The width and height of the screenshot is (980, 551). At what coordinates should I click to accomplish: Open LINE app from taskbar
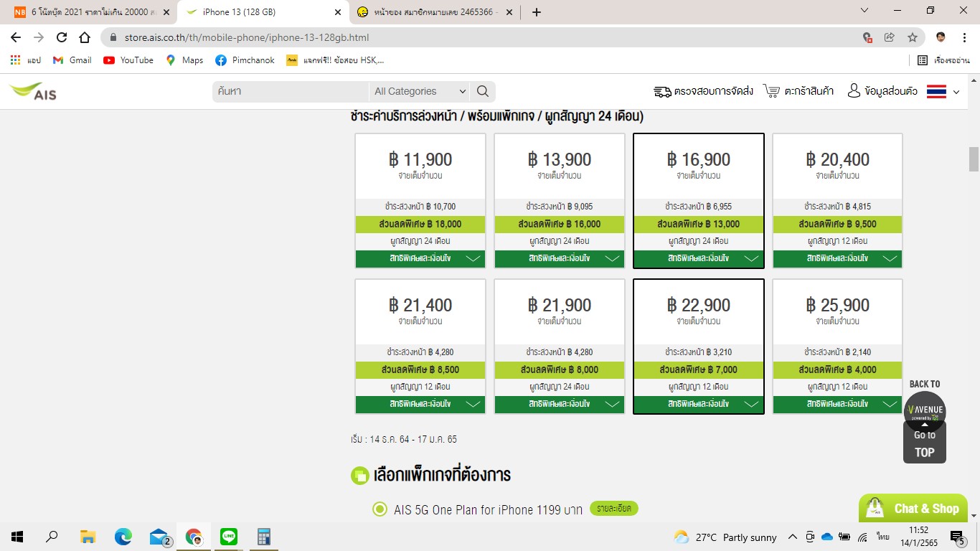(229, 537)
